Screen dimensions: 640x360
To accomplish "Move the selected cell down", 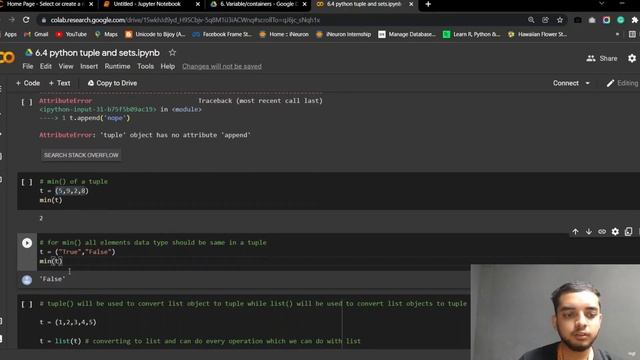I will 589,231.
